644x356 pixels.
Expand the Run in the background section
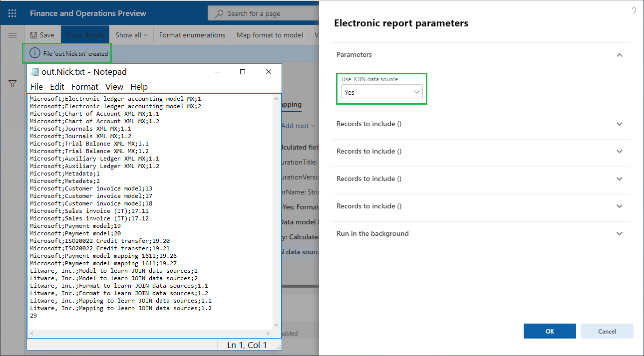tap(620, 233)
